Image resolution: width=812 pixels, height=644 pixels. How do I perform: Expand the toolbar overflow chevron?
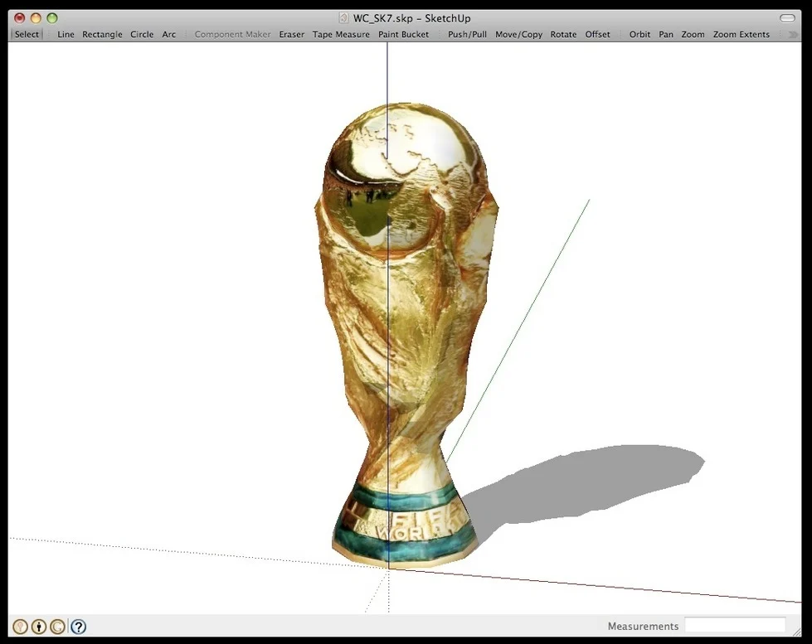[x=792, y=34]
